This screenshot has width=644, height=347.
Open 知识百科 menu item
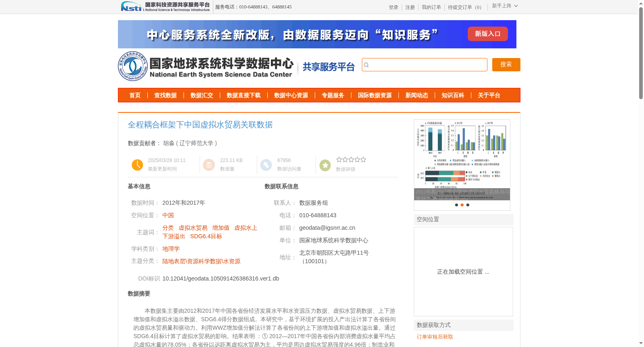click(453, 96)
